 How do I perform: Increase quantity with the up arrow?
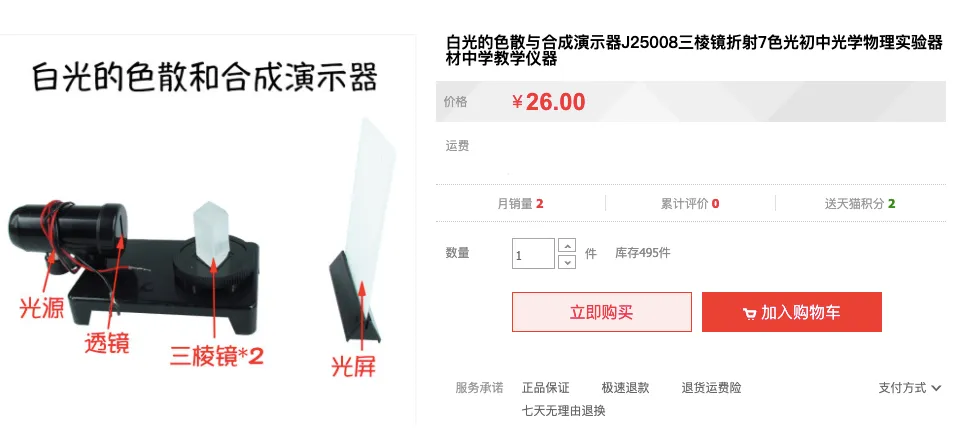tap(568, 246)
